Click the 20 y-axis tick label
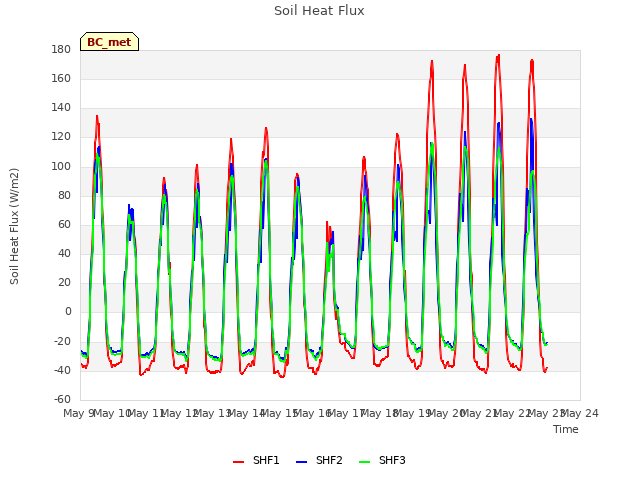Image resolution: width=640 pixels, height=480 pixels. click(x=64, y=282)
